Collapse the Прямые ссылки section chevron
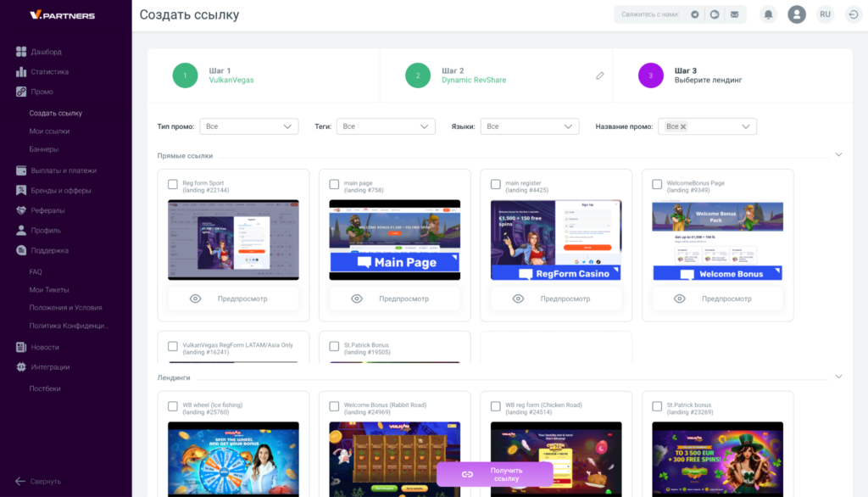 pyautogui.click(x=838, y=154)
